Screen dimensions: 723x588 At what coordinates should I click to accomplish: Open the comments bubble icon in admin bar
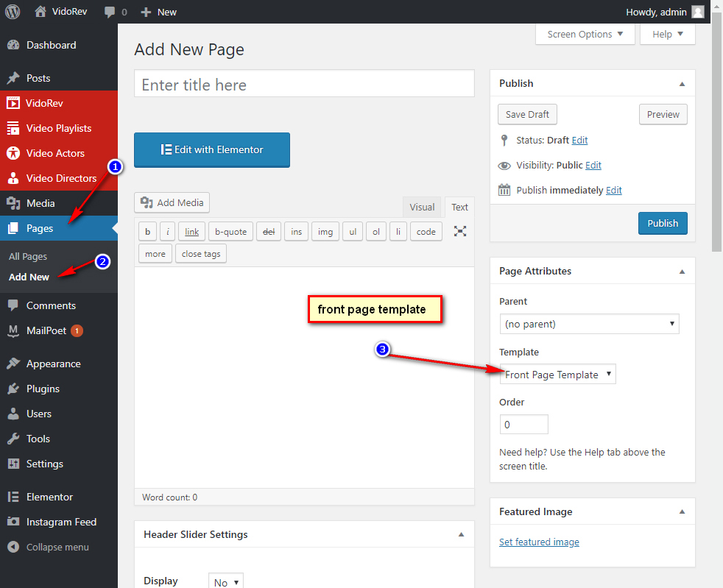coord(110,12)
